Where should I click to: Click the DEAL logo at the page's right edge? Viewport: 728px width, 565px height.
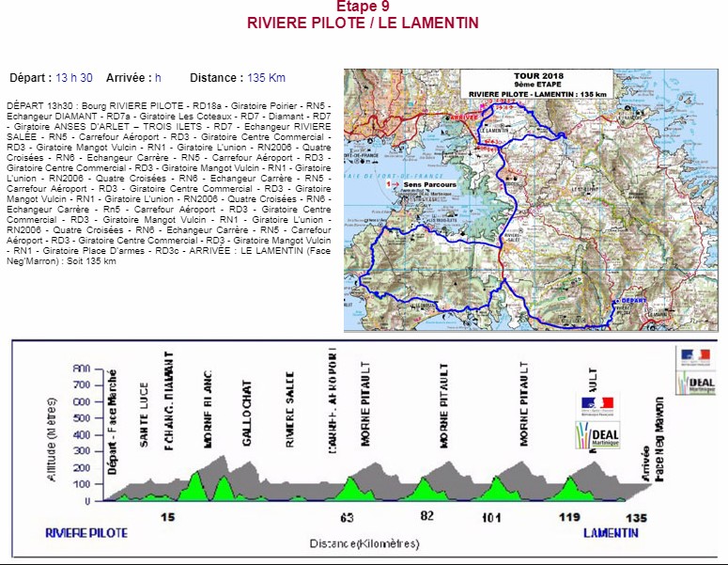[x=695, y=385]
